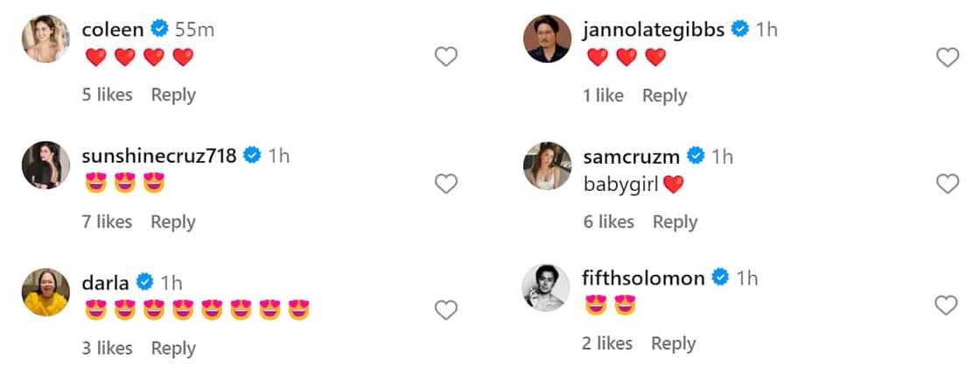The height and width of the screenshot is (373, 980).
Task: Open jannolategibbs's profile picture
Action: (x=547, y=39)
